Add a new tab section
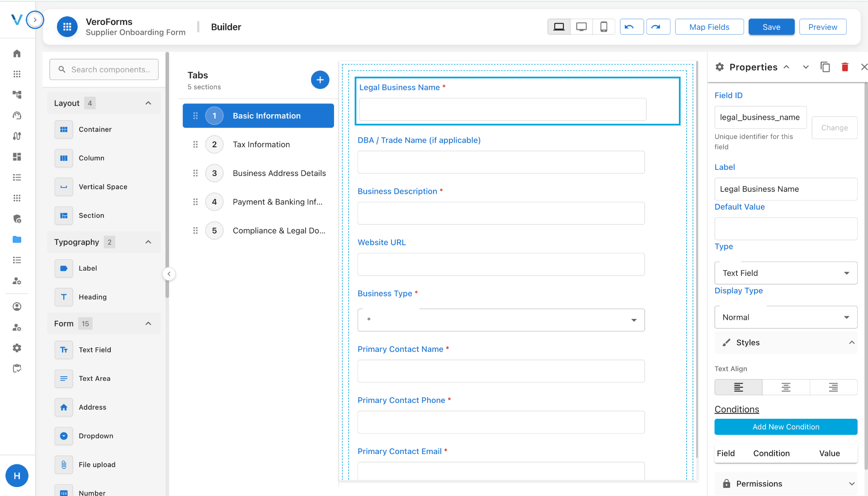The height and width of the screenshot is (496, 868). coord(320,80)
